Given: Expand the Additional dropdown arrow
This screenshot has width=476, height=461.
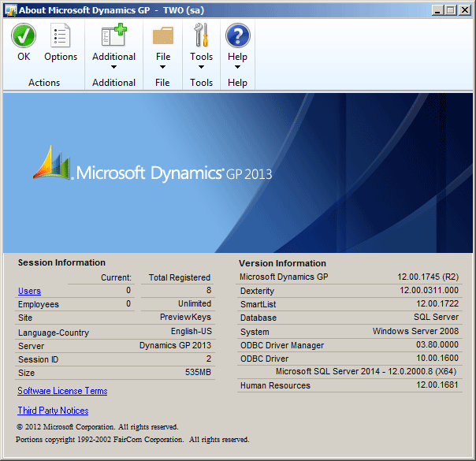Looking at the screenshot, I should coord(113,67).
